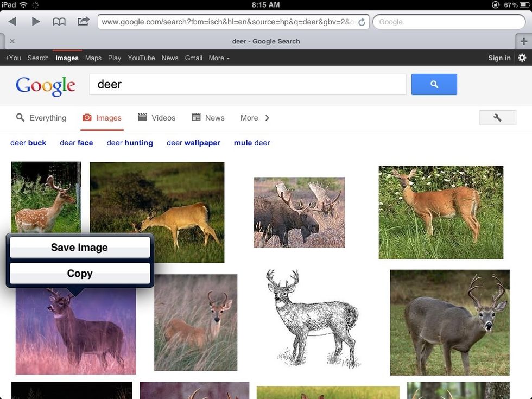Click the Sign in link

499,58
